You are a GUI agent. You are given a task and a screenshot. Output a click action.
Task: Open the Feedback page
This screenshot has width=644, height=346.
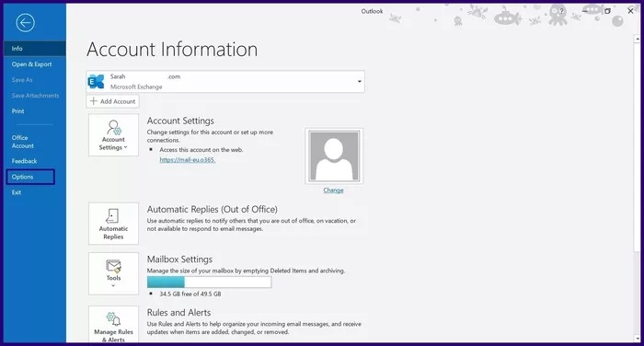pyautogui.click(x=24, y=161)
